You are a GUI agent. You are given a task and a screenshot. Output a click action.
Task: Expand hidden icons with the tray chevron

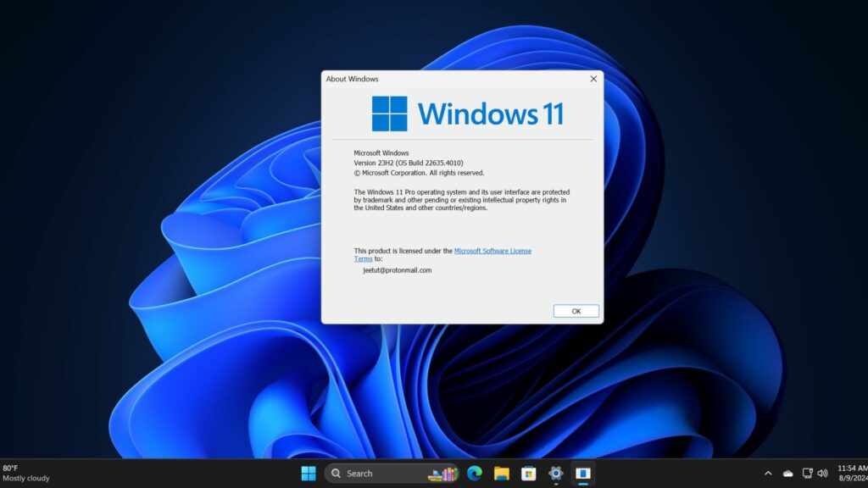tap(768, 473)
